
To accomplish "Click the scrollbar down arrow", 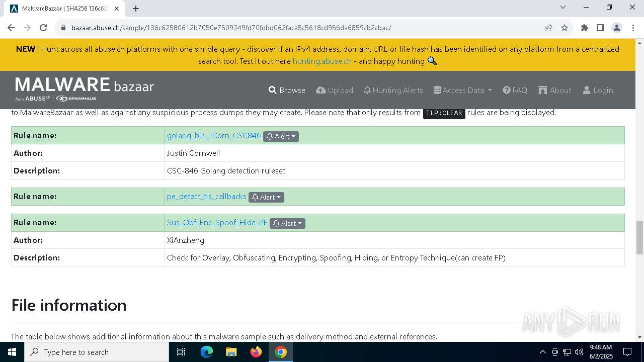I will (639, 337).
